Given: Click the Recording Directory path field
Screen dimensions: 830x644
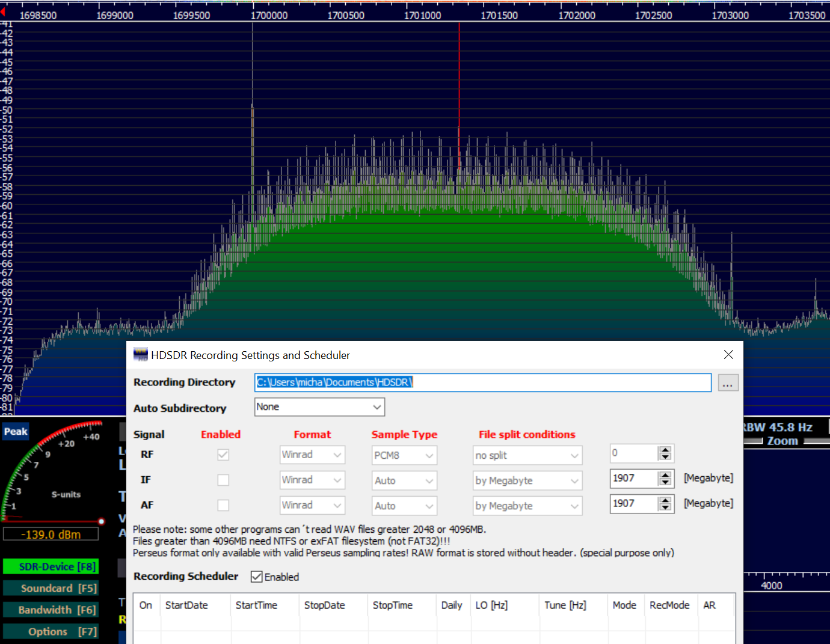Looking at the screenshot, I should click(482, 382).
